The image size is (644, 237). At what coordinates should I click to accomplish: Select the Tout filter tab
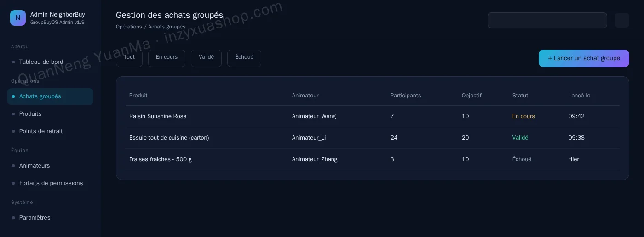coord(129,58)
